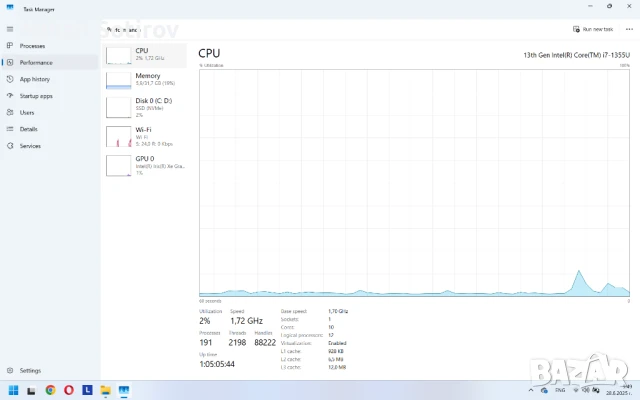The width and height of the screenshot is (640, 400).
Task: Open the Processes page icon
Action: (x=10, y=46)
